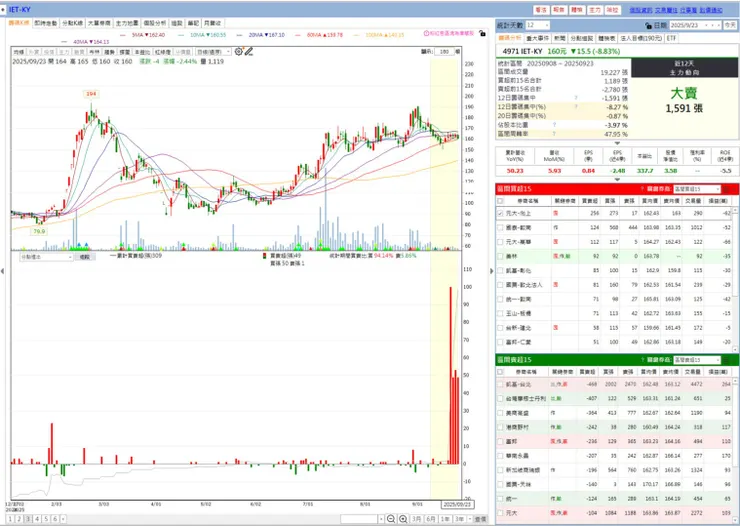This screenshot has height=526, width=740.
Task: Open the 新聞 tab in the right panel
Action: (560, 38)
